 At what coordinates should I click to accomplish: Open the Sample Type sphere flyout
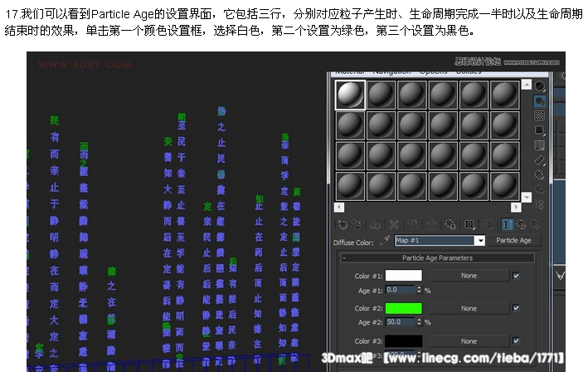pos(539,86)
